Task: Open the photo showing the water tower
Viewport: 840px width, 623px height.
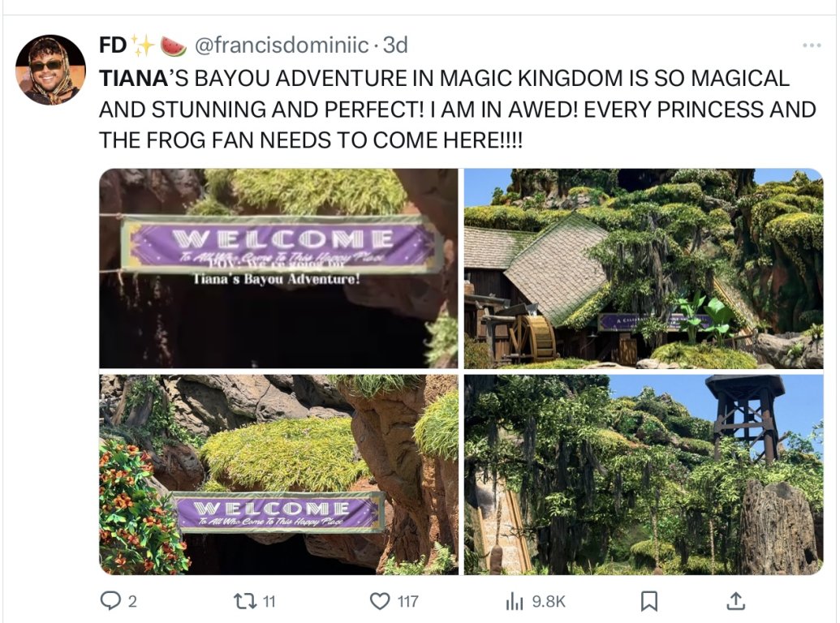Action: click(643, 474)
